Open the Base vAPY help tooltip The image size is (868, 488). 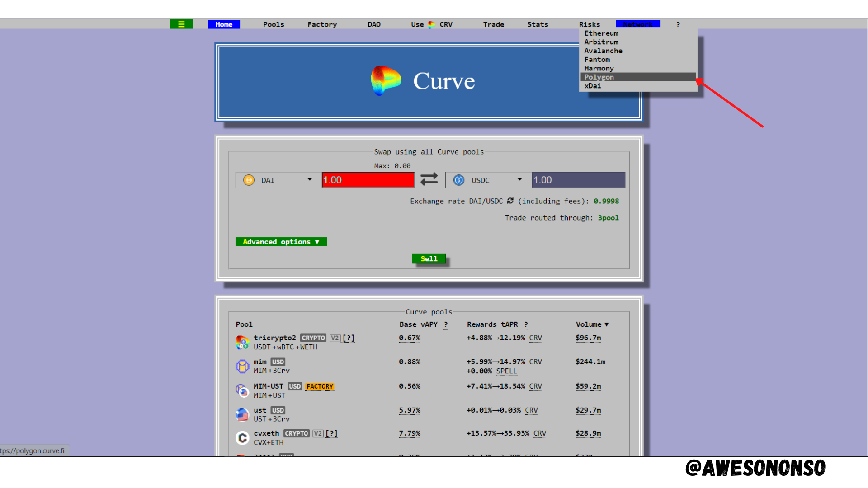[x=446, y=324]
